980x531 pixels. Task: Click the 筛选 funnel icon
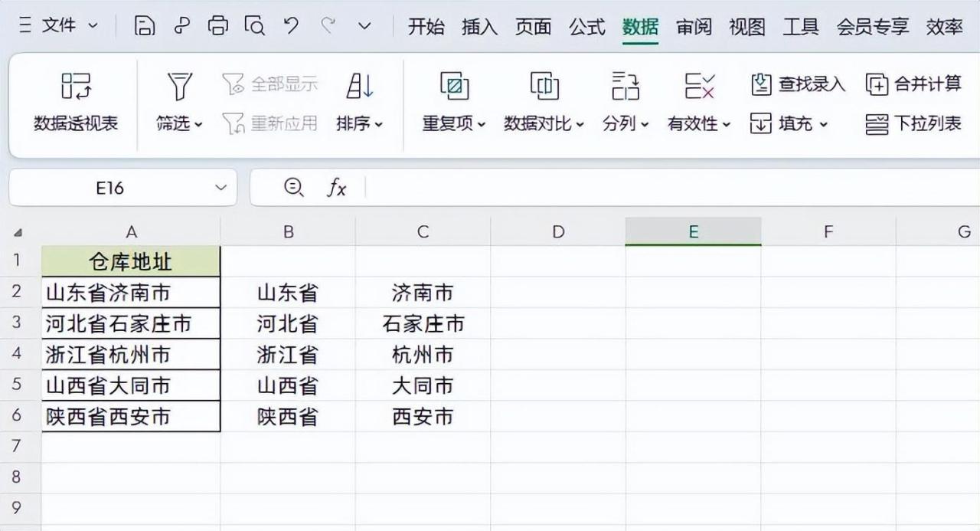179,86
